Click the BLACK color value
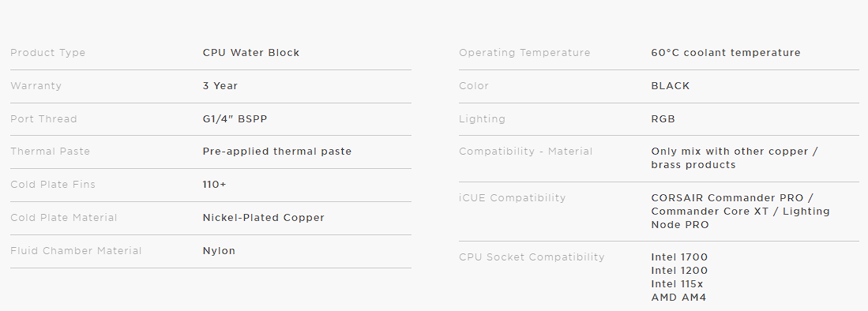The width and height of the screenshot is (868, 311). coord(671,86)
